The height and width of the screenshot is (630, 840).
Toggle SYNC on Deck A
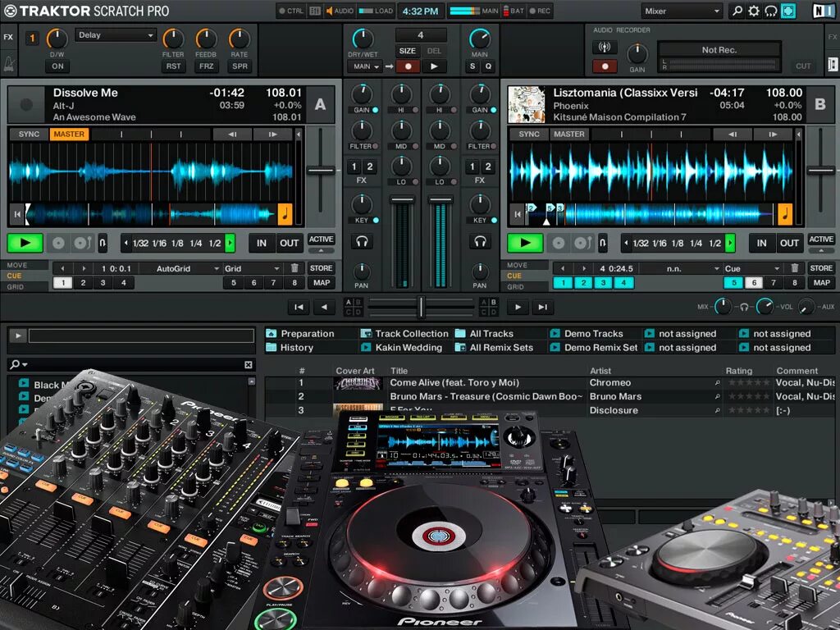29,134
